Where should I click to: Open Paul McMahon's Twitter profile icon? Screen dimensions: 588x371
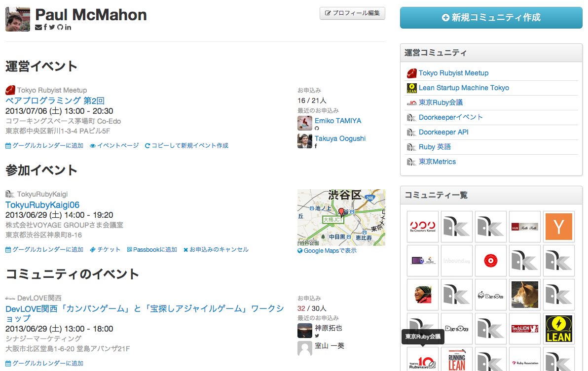click(x=52, y=27)
